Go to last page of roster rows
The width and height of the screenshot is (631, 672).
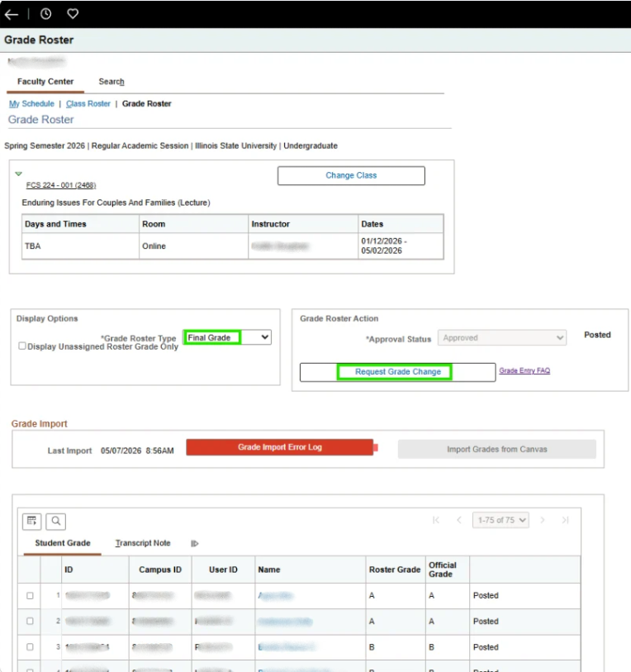pos(565,520)
